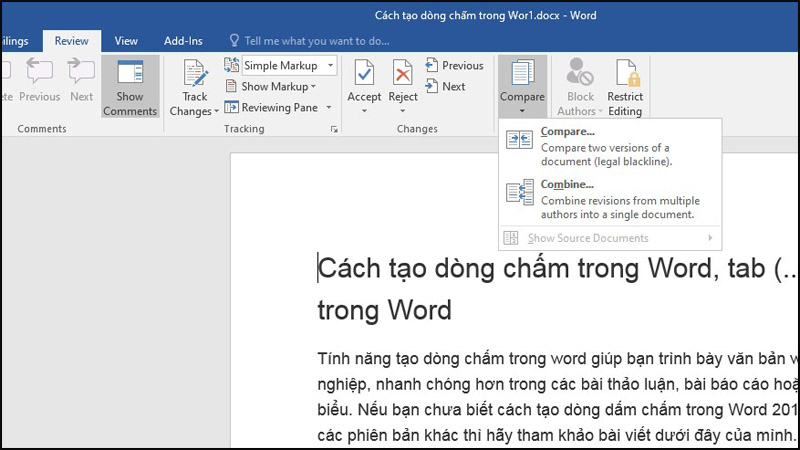The height and width of the screenshot is (450, 800).
Task: Expand the Show Markup menu
Action: [271, 86]
